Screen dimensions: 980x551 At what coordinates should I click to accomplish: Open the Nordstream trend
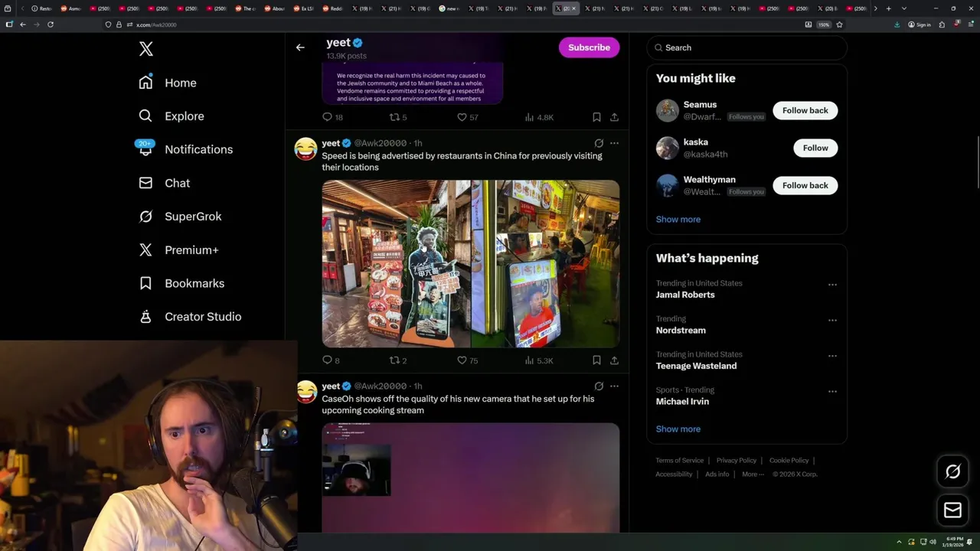(681, 331)
